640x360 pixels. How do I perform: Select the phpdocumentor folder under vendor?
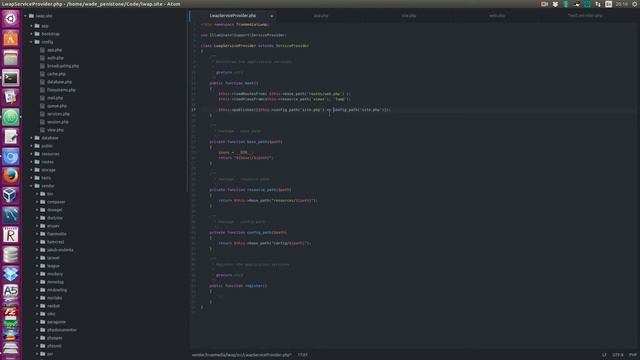(62, 330)
